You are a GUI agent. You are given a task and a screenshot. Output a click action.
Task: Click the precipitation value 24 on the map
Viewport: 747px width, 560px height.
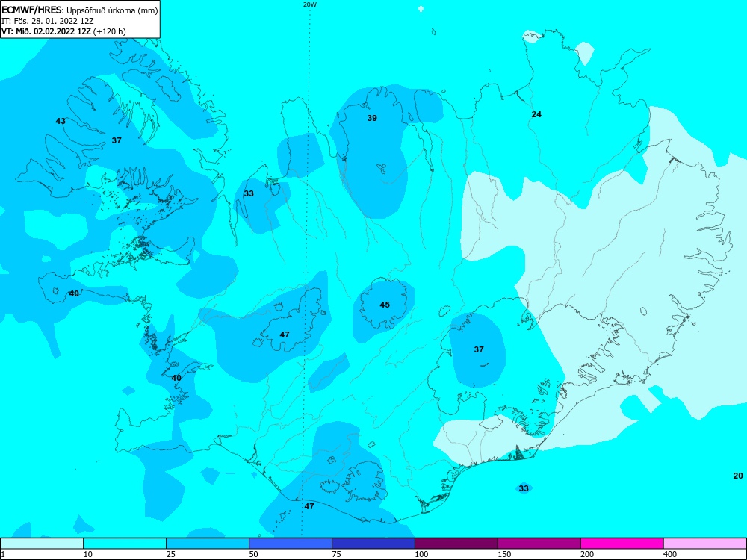tap(536, 114)
